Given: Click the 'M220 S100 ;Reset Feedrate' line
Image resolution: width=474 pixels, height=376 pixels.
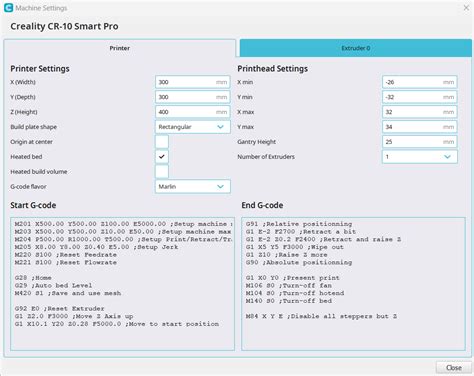Looking at the screenshot, I should [66, 255].
